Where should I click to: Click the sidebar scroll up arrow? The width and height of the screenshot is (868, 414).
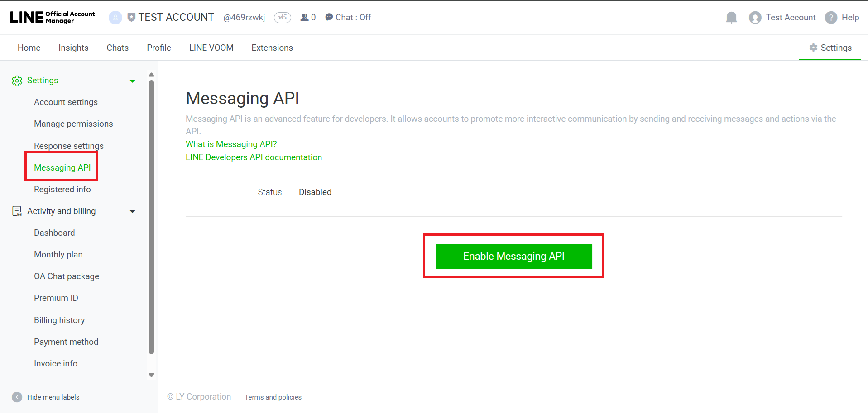[152, 75]
